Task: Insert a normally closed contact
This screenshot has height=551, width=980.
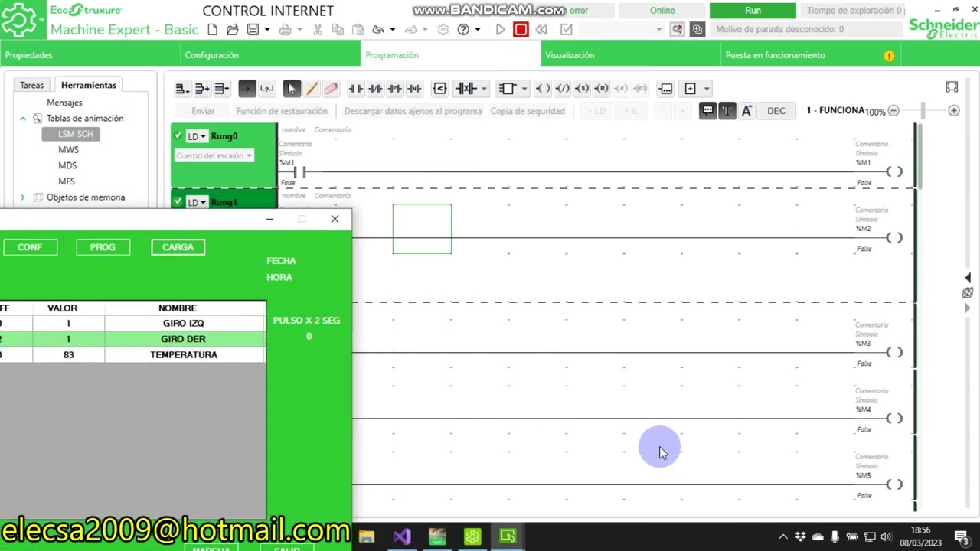Action: [x=375, y=89]
